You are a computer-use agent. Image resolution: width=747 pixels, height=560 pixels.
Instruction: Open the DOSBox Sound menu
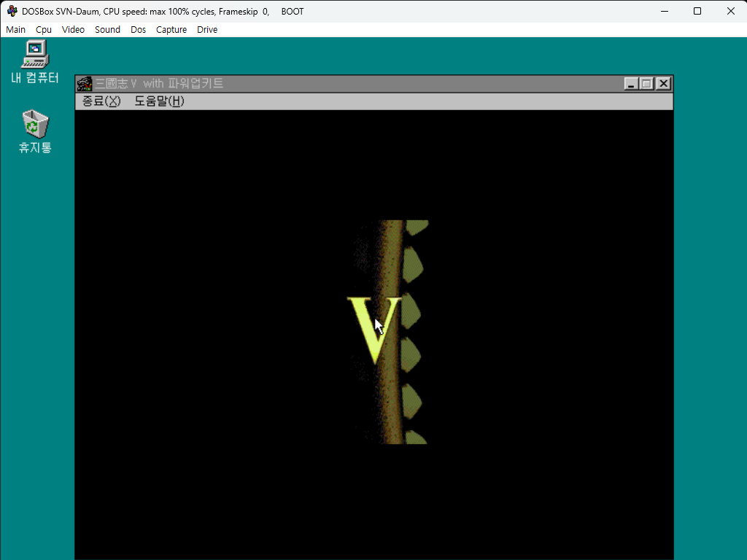pos(107,29)
